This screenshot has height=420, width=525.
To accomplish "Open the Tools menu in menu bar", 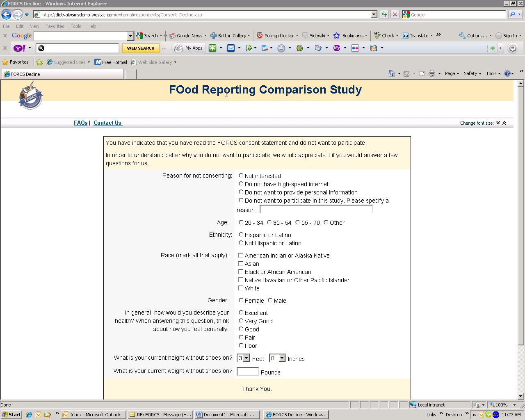I will point(75,26).
